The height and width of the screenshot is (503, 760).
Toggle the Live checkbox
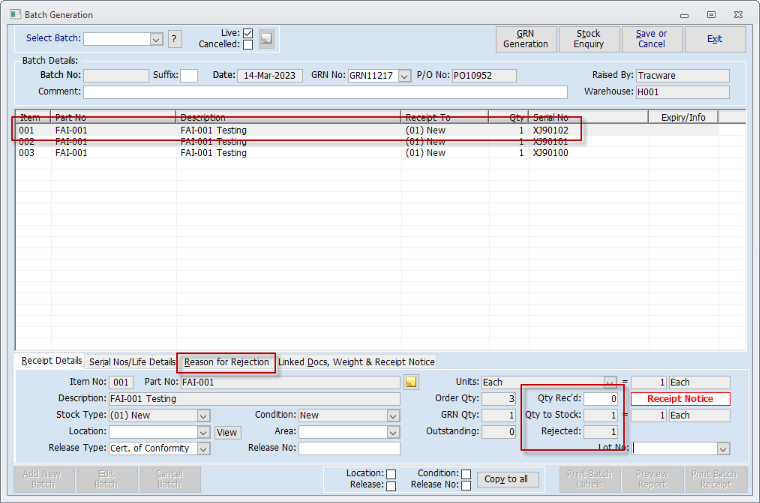pos(247,33)
